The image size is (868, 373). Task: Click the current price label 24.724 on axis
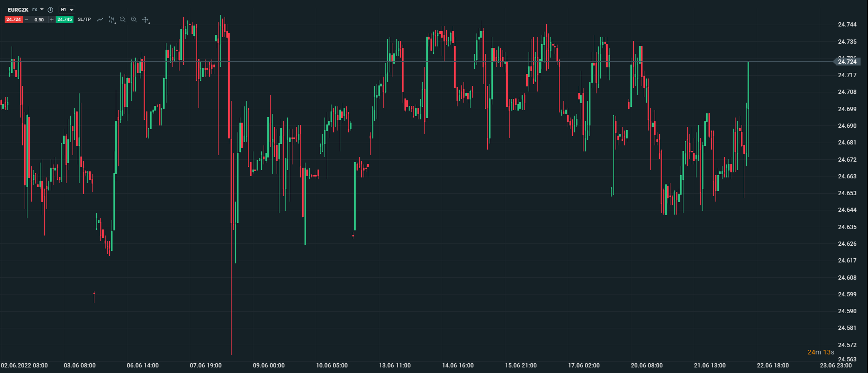pos(847,61)
